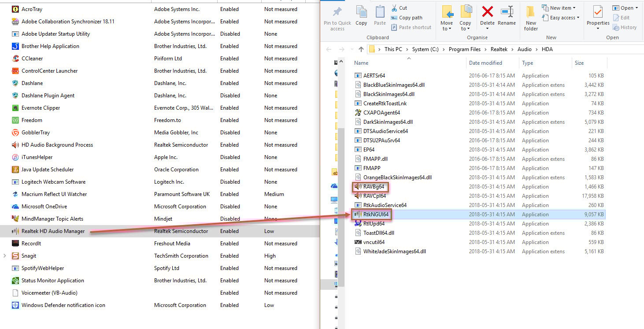
Task: Click Copy path in the ribbon
Action: coord(407,18)
